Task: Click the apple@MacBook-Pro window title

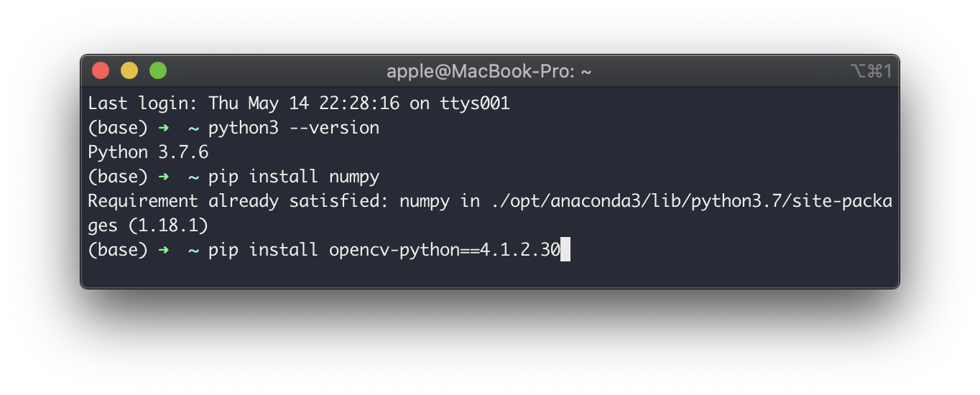Action: [489, 72]
